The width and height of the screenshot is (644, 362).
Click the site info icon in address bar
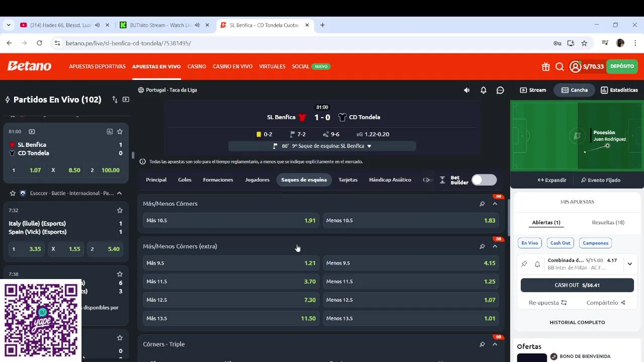click(57, 43)
